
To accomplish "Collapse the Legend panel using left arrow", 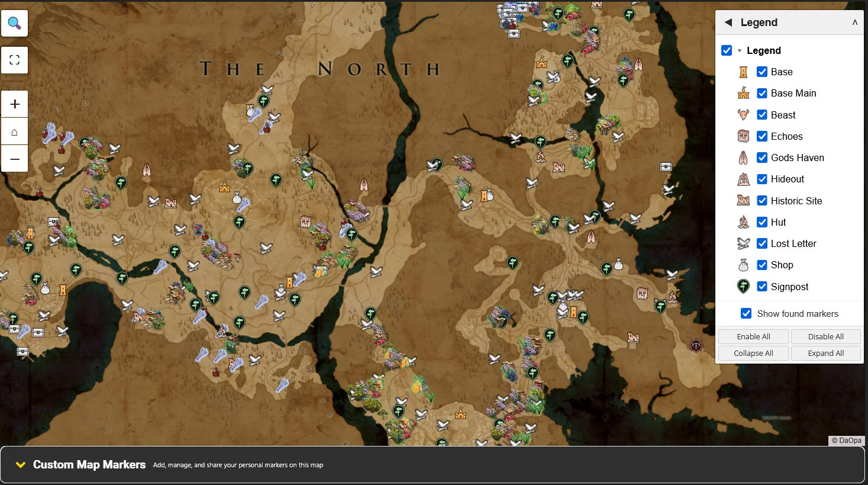I will tap(728, 23).
